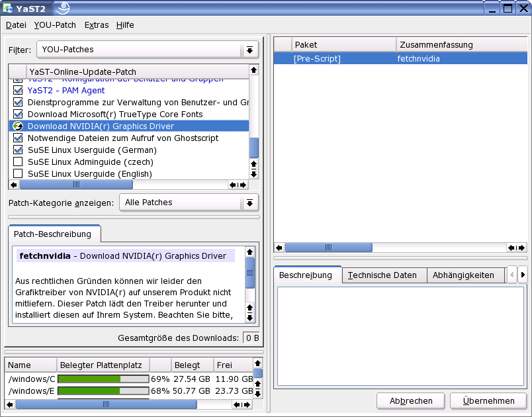Click the empty Beschreibung text area

[x=400, y=336]
